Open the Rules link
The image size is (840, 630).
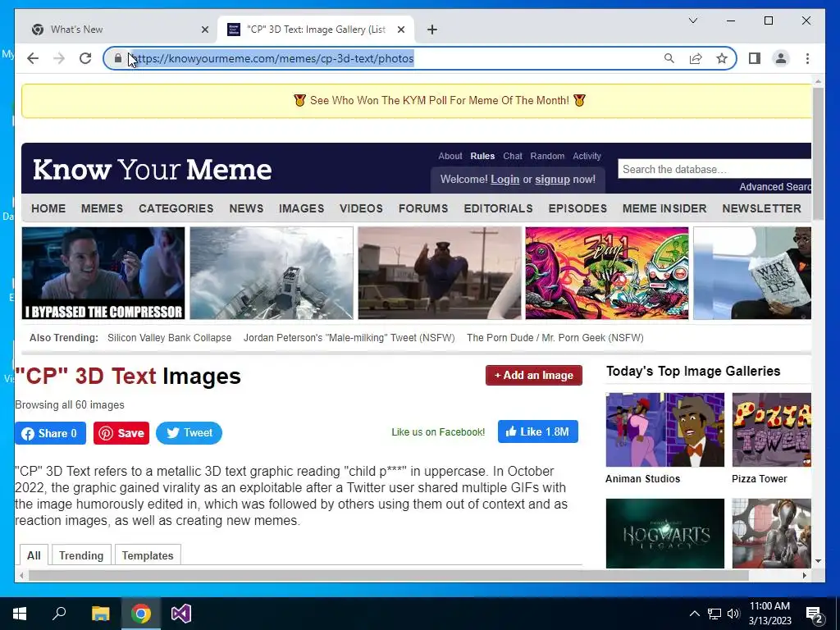(482, 156)
